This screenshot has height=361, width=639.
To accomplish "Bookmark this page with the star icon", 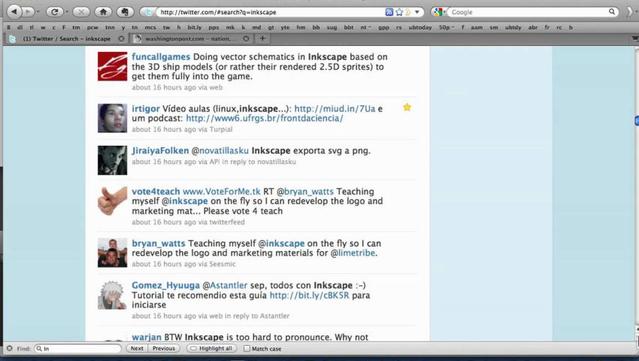I will [399, 12].
